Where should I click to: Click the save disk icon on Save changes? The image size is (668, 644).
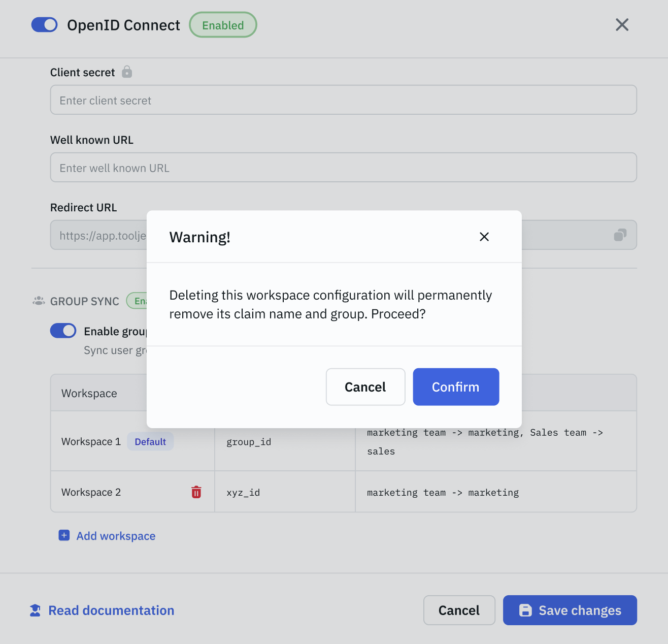coord(525,610)
